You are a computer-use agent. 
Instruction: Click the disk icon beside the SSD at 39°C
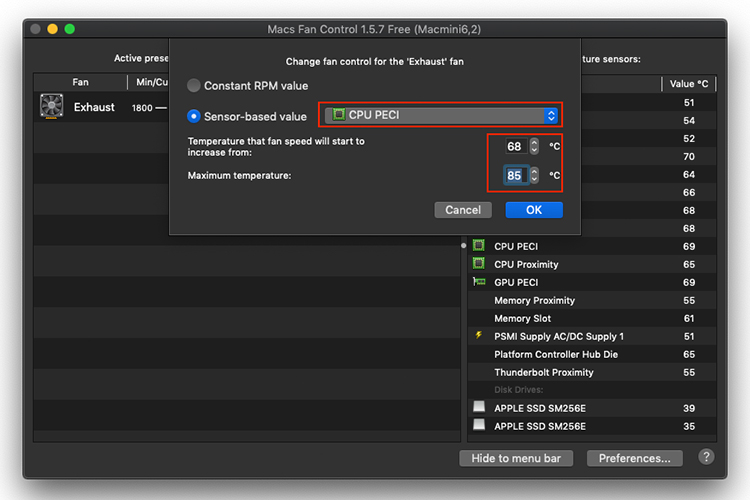(479, 407)
